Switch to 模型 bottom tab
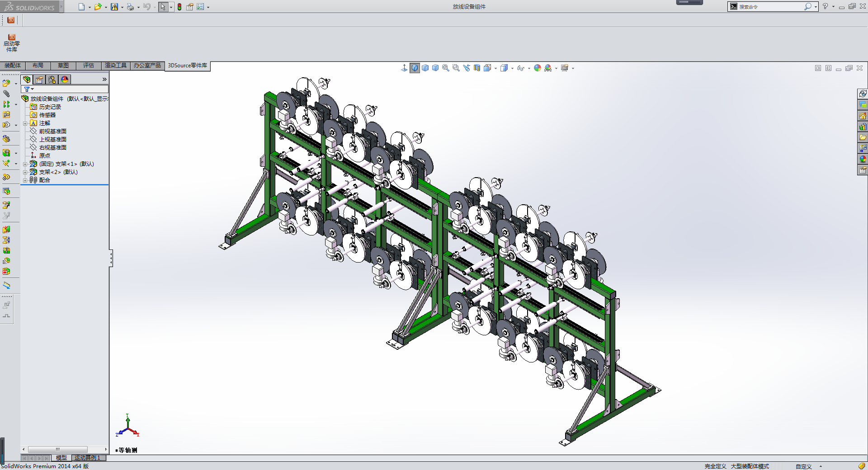Image resolution: width=868 pixels, height=470 pixels. coord(61,458)
